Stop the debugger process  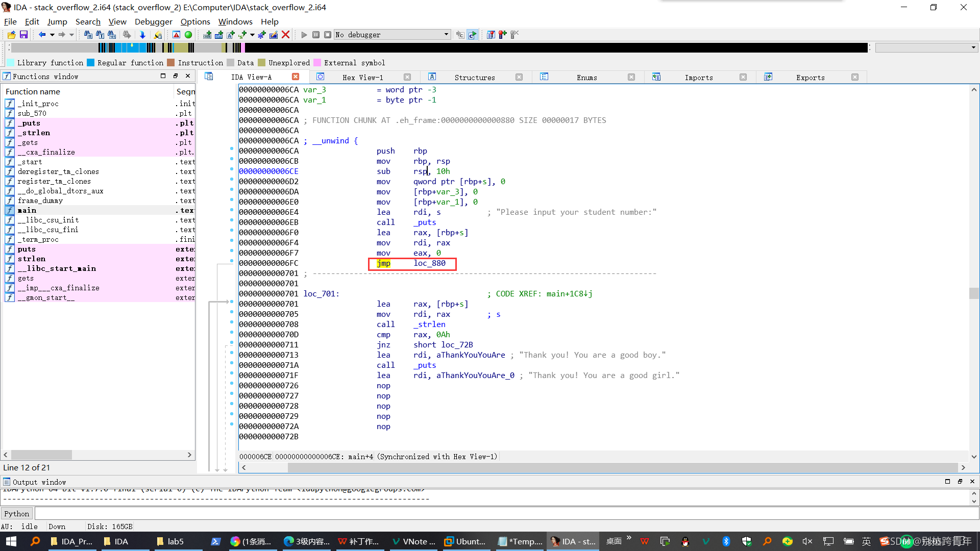pos(328,35)
